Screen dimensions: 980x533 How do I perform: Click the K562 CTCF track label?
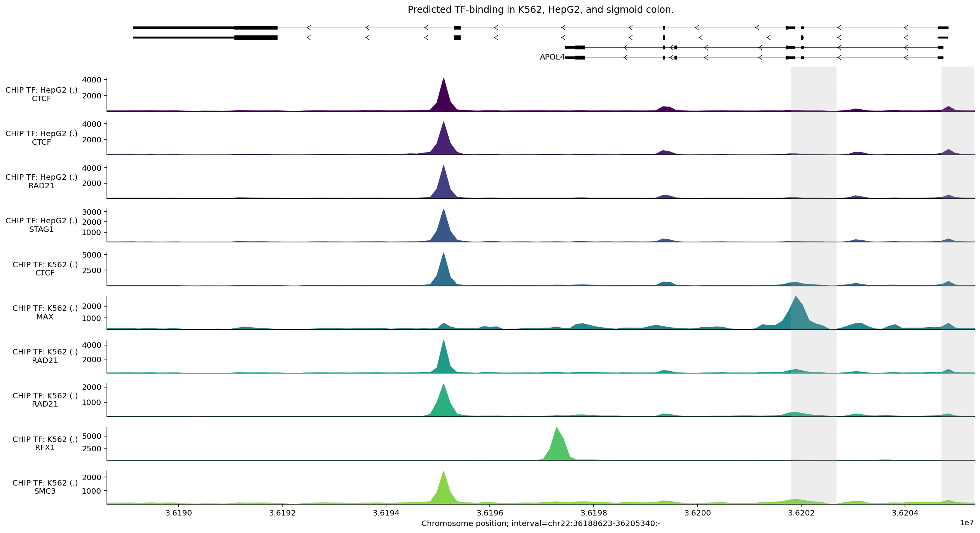coord(45,268)
